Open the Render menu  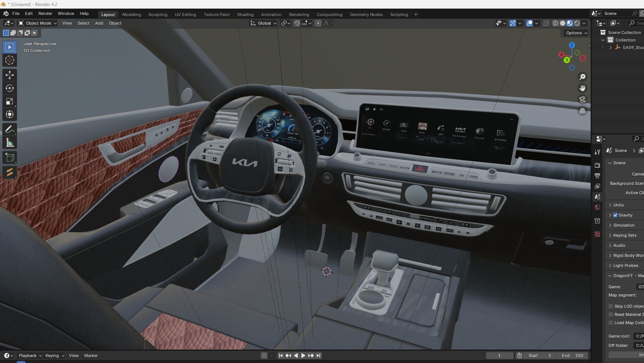click(45, 13)
